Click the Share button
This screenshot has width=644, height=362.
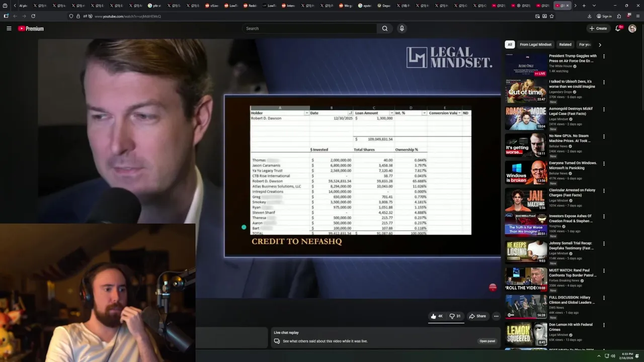tap(477, 316)
